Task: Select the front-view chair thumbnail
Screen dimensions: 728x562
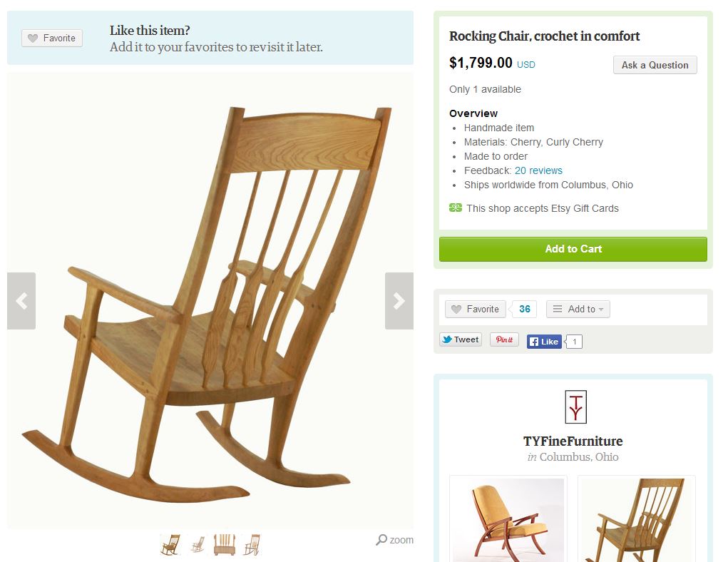Action: coord(225,544)
